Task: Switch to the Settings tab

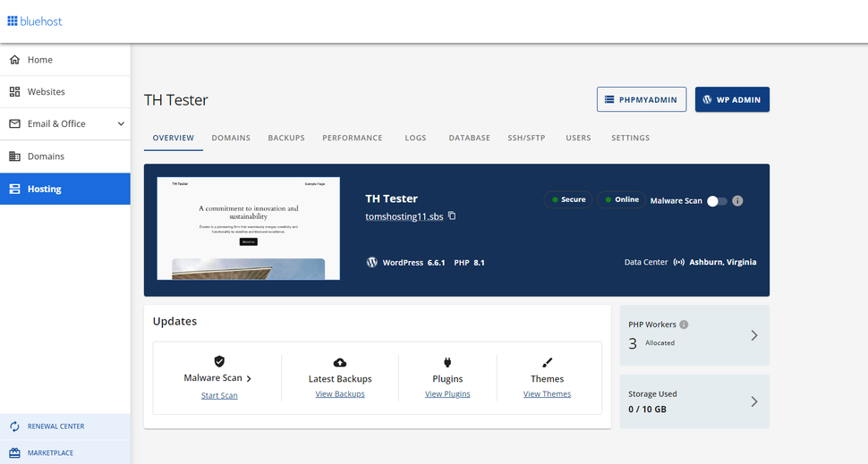Action: 631,138
